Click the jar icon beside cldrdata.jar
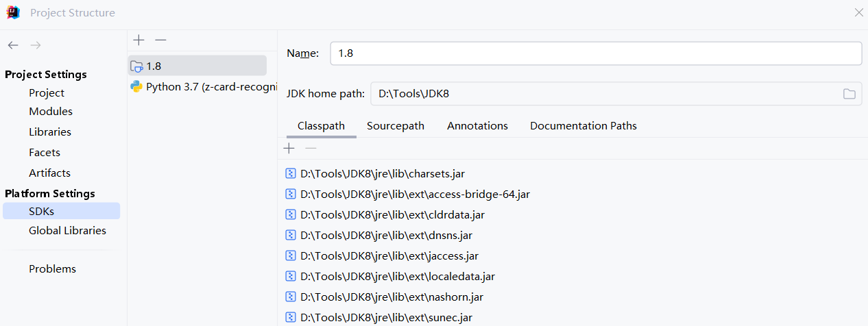The width and height of the screenshot is (868, 326). pyautogui.click(x=290, y=215)
